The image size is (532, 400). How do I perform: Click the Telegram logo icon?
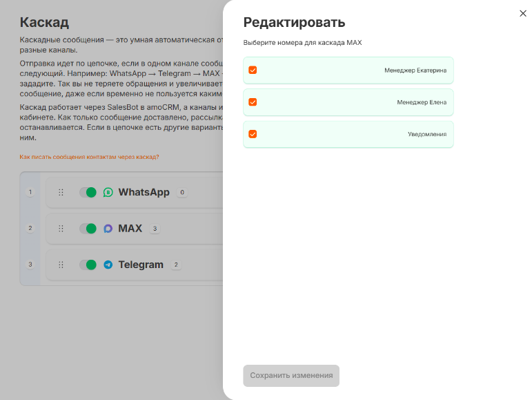pyautogui.click(x=108, y=265)
